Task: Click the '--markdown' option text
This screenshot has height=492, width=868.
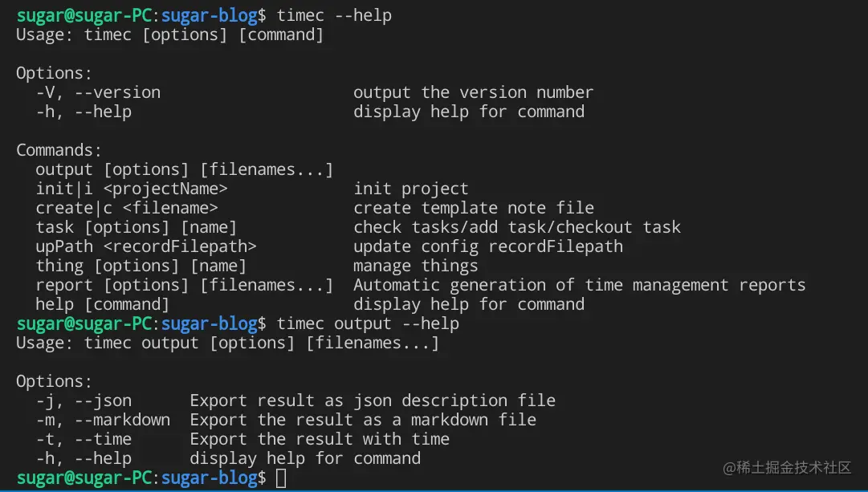Action: pyautogui.click(x=122, y=420)
